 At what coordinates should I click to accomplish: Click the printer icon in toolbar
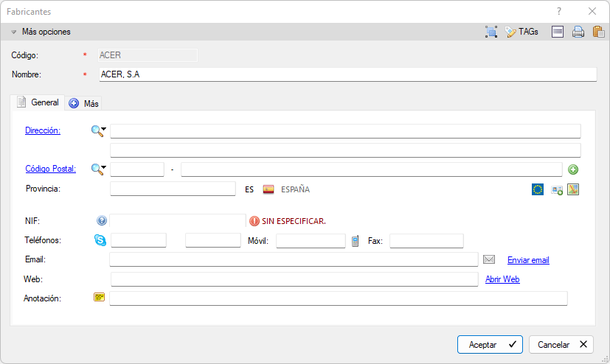[x=578, y=32]
